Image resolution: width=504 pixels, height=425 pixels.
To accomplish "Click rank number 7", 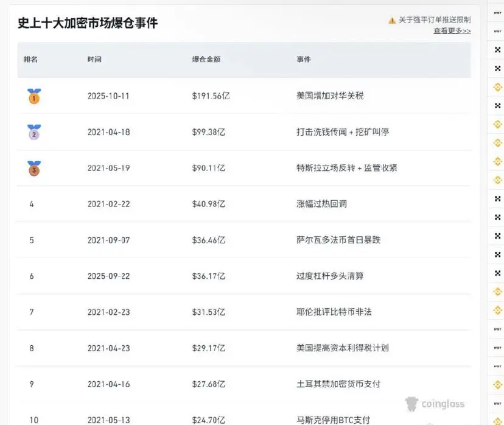I will [32, 312].
